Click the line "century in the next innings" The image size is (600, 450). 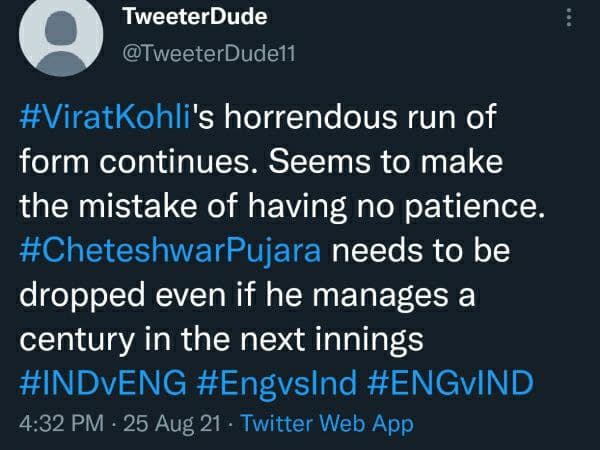222,341
